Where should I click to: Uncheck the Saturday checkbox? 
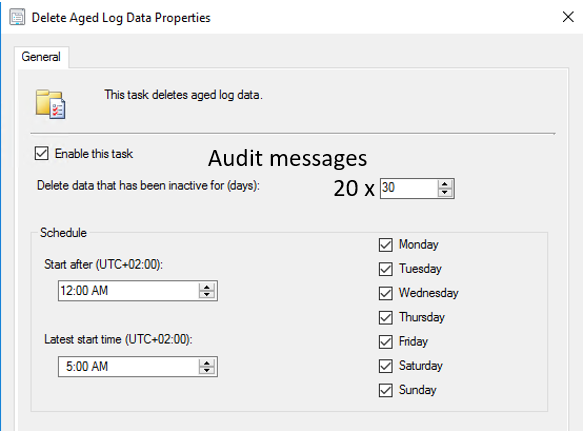tap(385, 366)
